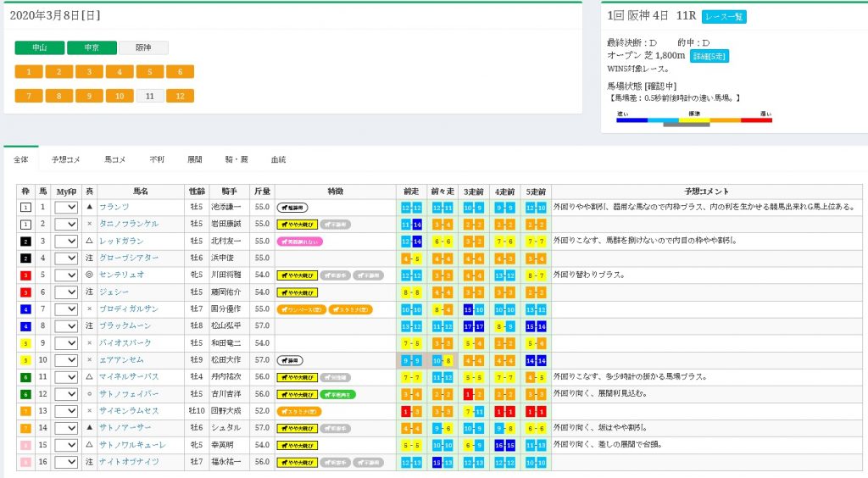Click the red segment of the track speed bar
The height and width of the screenshot is (478, 868).
tap(756, 120)
